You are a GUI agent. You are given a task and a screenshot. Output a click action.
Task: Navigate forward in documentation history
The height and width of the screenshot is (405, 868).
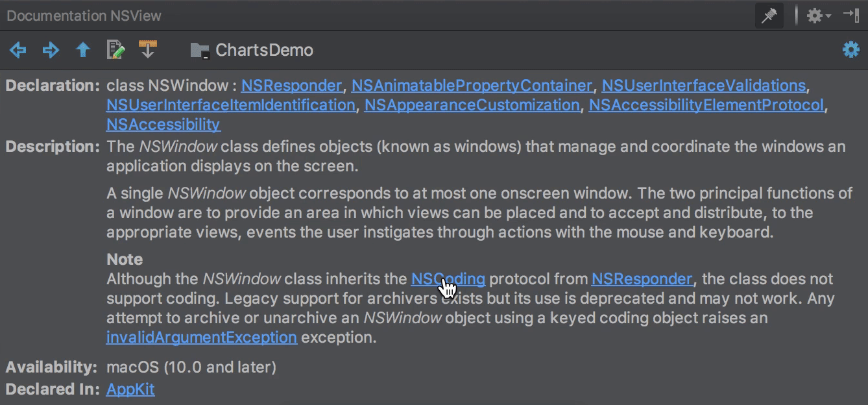50,50
